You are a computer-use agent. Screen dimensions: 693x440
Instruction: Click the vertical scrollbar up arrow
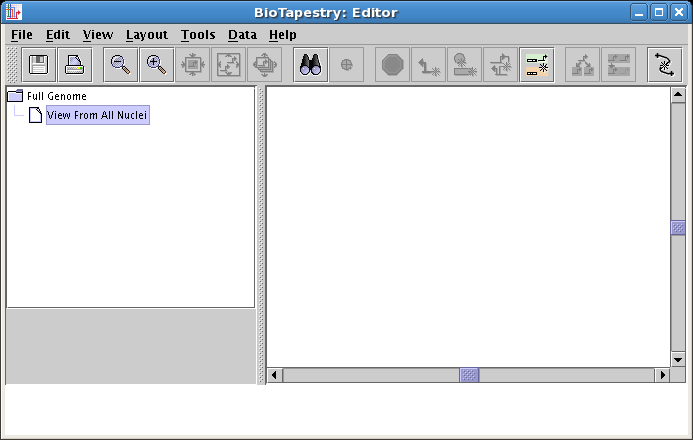(678, 95)
